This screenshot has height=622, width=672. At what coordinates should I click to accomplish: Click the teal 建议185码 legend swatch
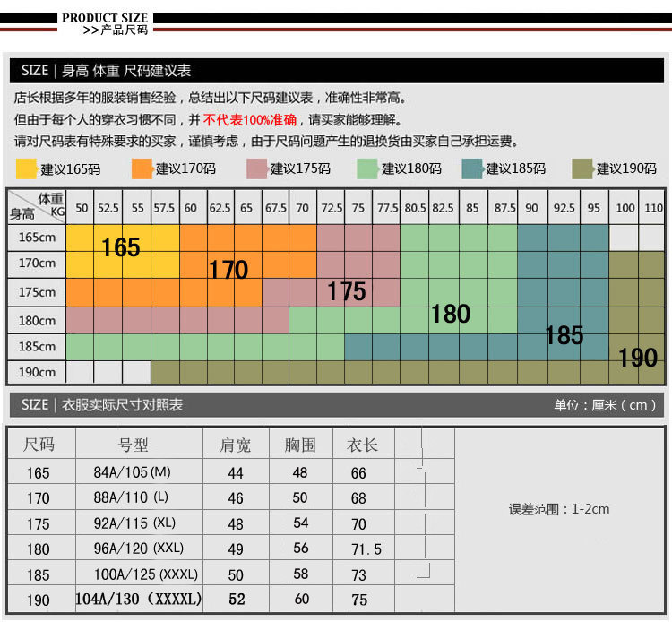(x=472, y=168)
